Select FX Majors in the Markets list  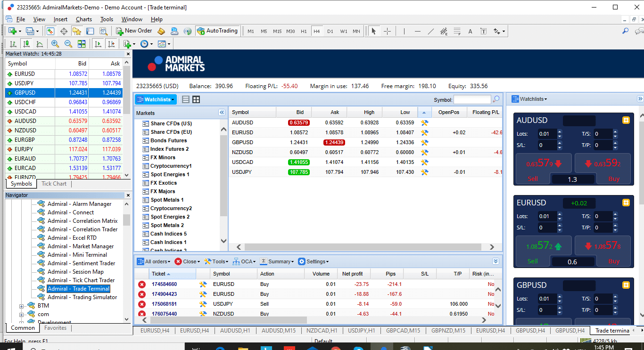tap(163, 191)
